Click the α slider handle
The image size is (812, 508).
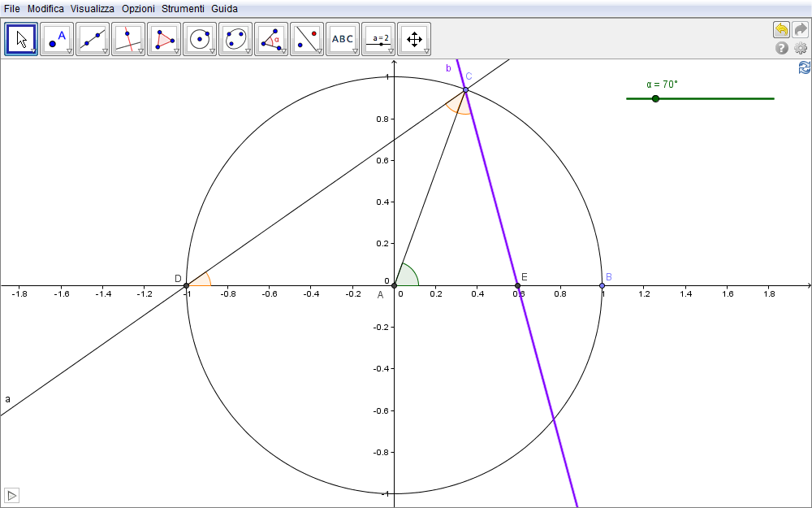pos(655,98)
